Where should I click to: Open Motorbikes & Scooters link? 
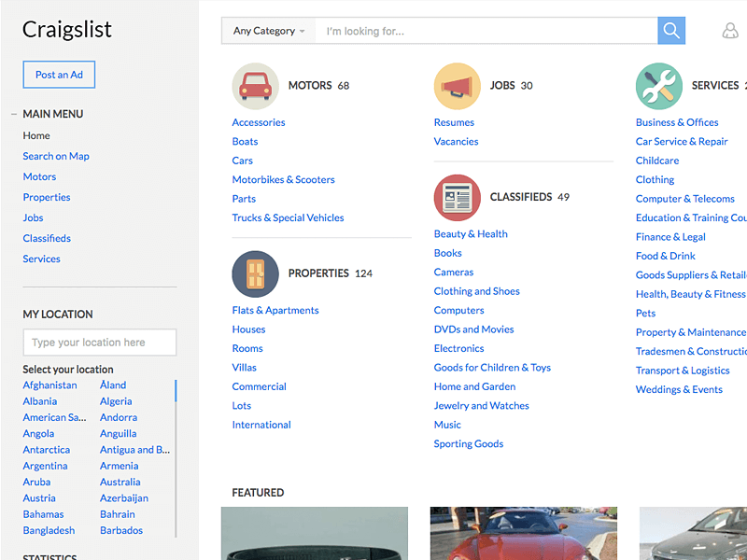(284, 179)
